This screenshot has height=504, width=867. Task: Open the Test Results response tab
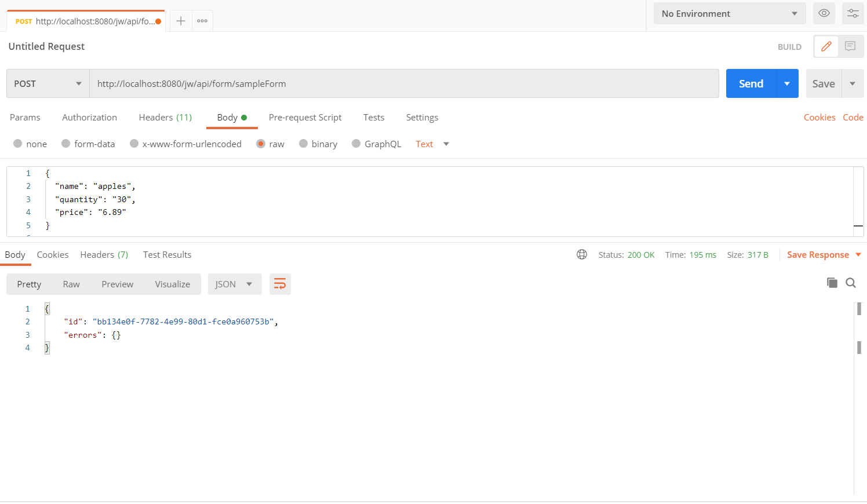pyautogui.click(x=167, y=254)
